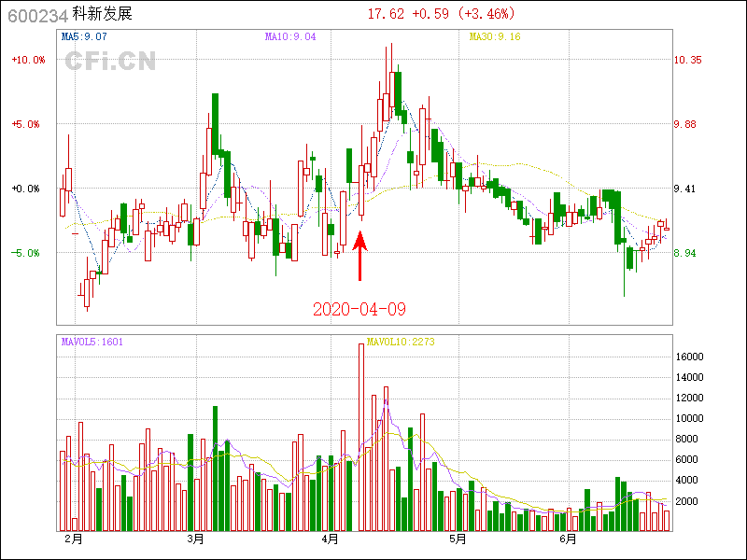Select the 2020-04-09 date annotation
This screenshot has height=560, width=747.
click(359, 308)
